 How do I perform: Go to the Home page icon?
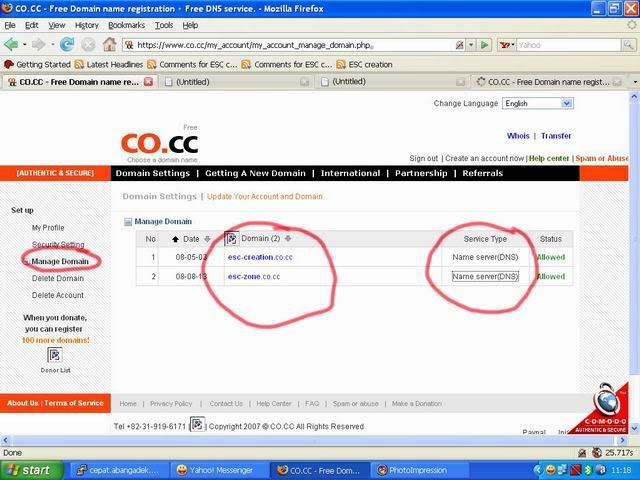pos(109,44)
